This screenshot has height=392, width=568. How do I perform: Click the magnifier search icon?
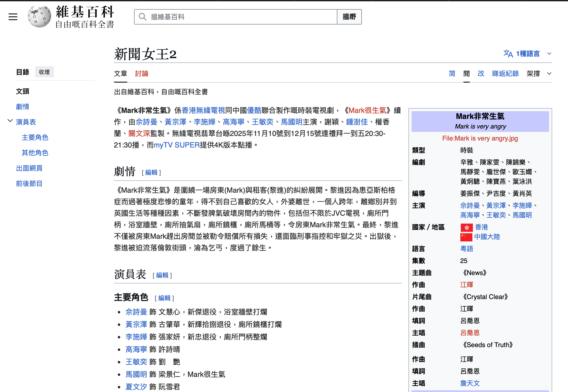coord(142,17)
